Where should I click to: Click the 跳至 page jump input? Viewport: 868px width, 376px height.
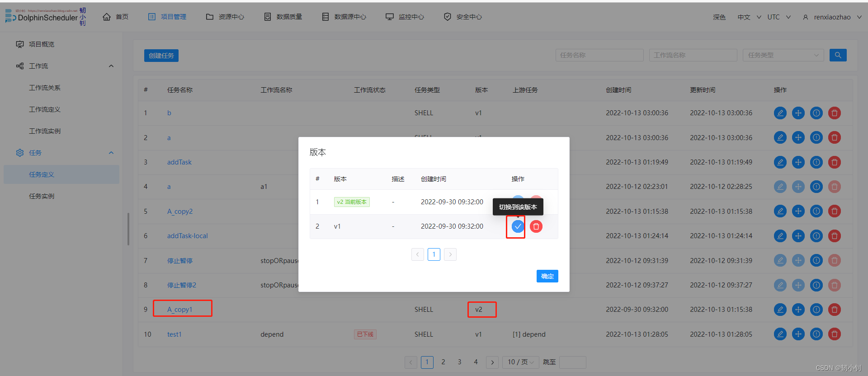pos(573,362)
